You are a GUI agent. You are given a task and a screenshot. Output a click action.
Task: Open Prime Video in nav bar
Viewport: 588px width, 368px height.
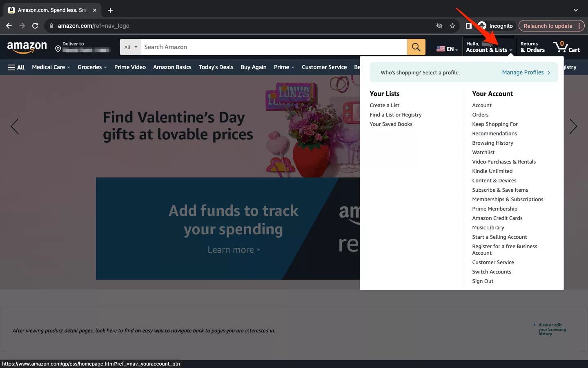[x=130, y=67]
